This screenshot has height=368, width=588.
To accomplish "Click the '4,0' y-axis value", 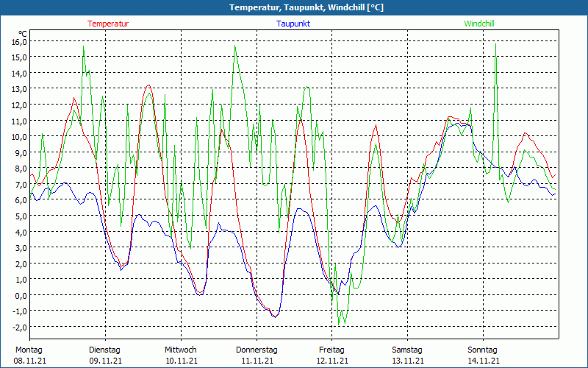I will (21, 233).
